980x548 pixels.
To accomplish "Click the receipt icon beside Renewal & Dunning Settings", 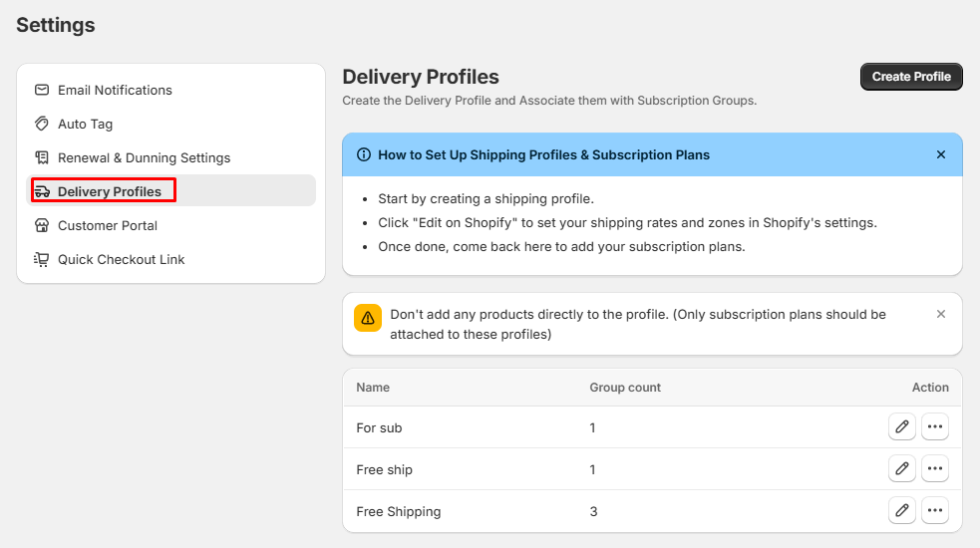I will tap(42, 157).
